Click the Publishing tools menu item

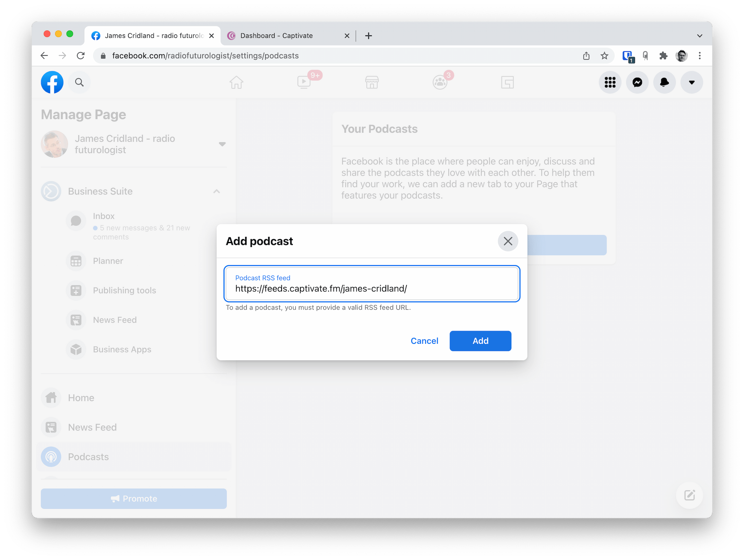pos(125,290)
